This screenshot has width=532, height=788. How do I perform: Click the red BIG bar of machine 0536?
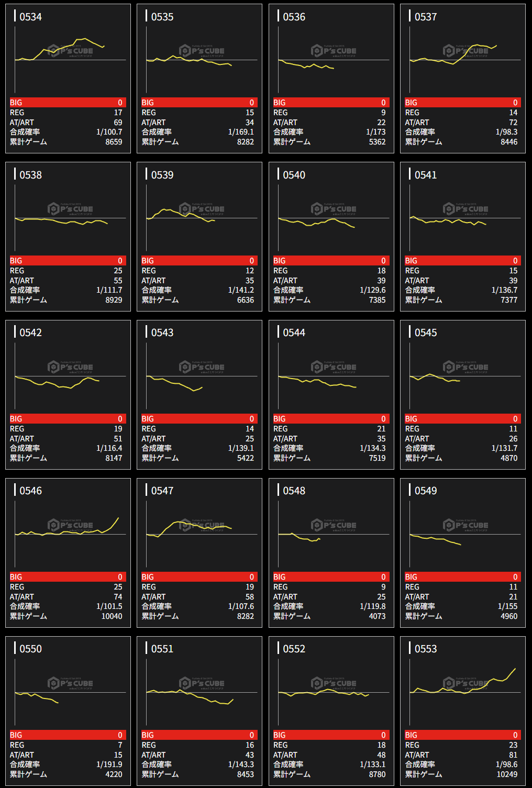(331, 103)
